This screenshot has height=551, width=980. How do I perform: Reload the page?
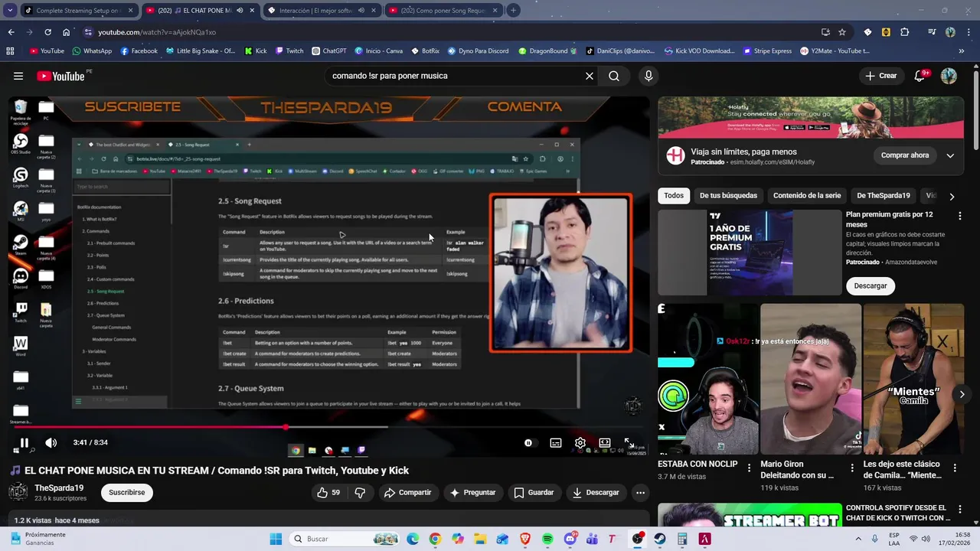point(47,32)
